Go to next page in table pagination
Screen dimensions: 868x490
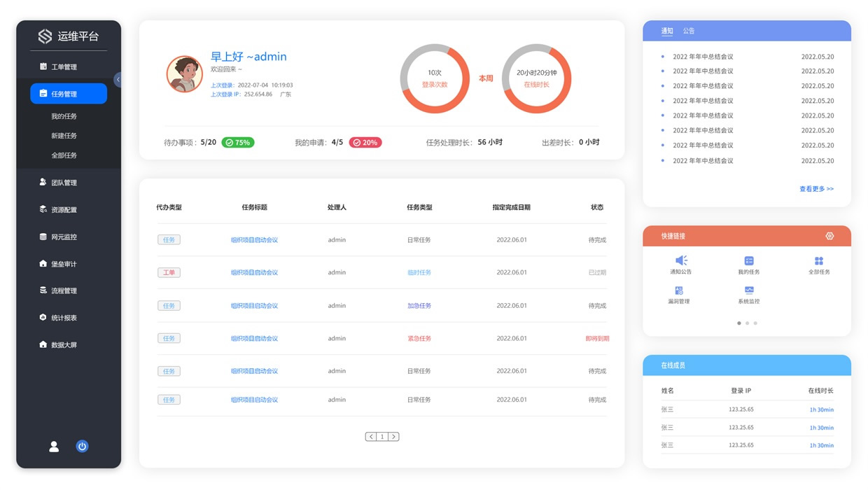pos(393,437)
